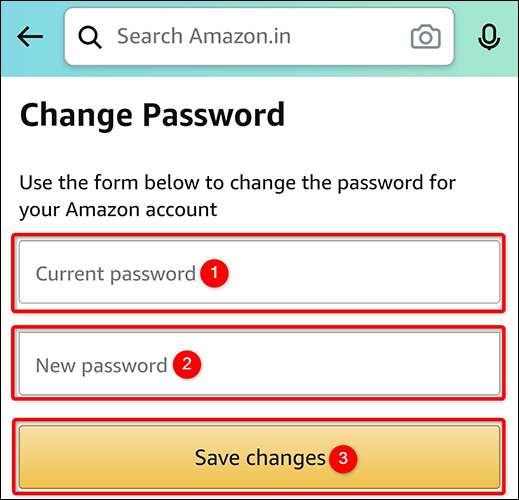This screenshot has width=519, height=500.
Task: Click the 'Save changes' text label
Action: click(260, 458)
